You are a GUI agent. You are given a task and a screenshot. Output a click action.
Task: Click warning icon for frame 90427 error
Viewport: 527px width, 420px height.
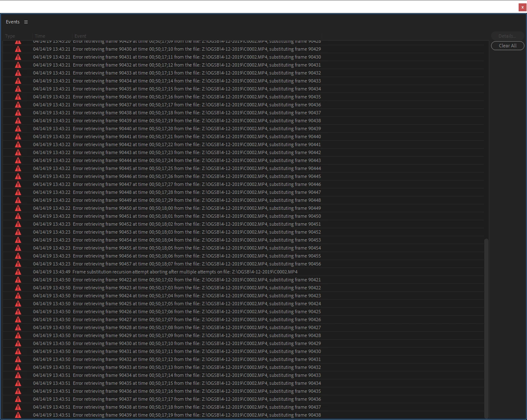coord(18,320)
